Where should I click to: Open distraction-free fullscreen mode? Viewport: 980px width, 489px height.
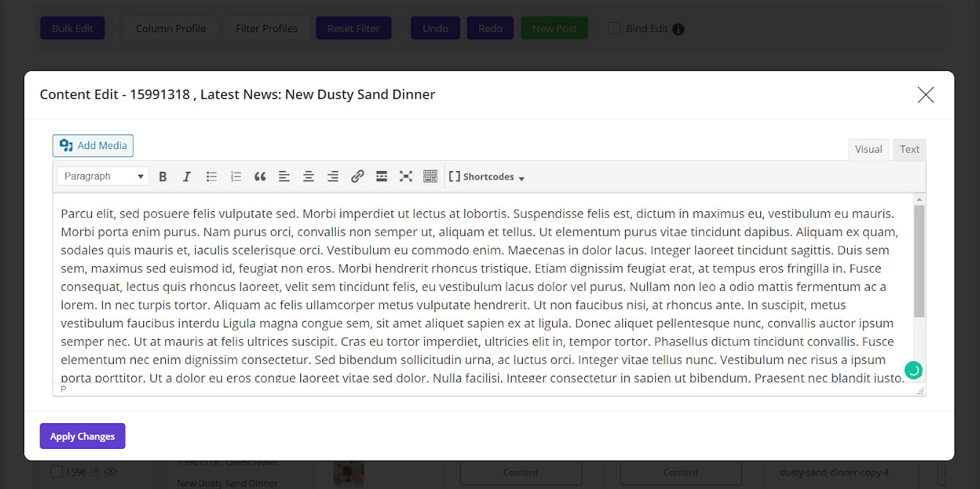click(406, 176)
